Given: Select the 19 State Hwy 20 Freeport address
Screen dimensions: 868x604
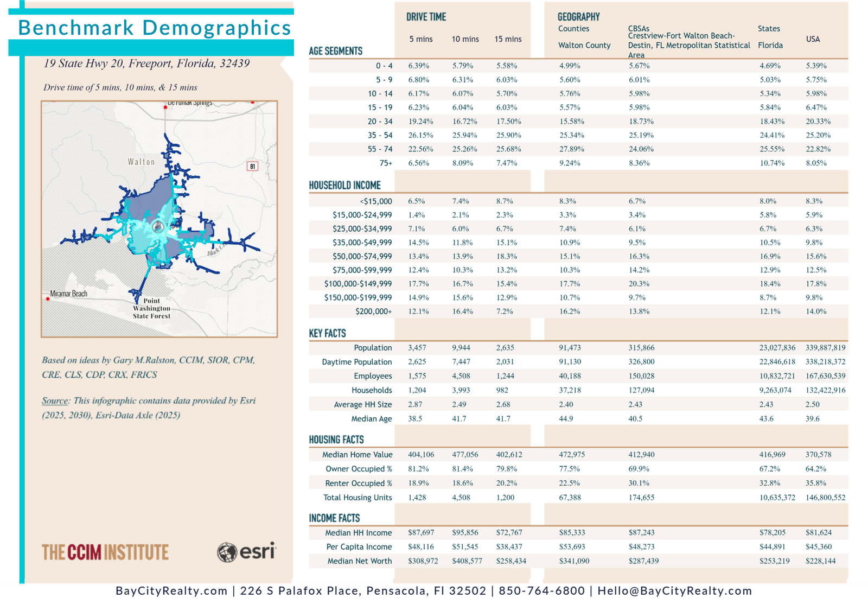Looking at the screenshot, I should coord(146,63).
